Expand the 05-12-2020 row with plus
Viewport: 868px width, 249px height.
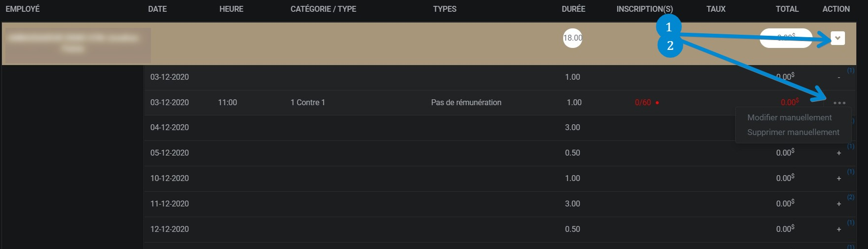coord(839,153)
